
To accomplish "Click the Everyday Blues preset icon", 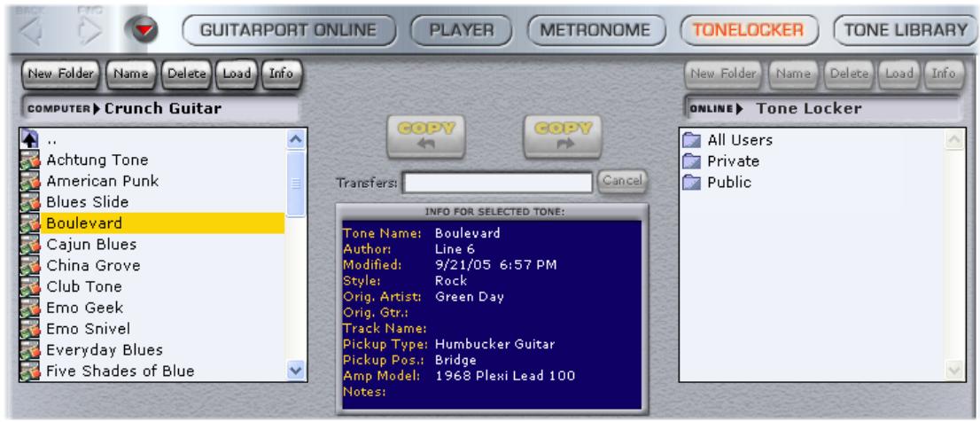I will coord(29,350).
